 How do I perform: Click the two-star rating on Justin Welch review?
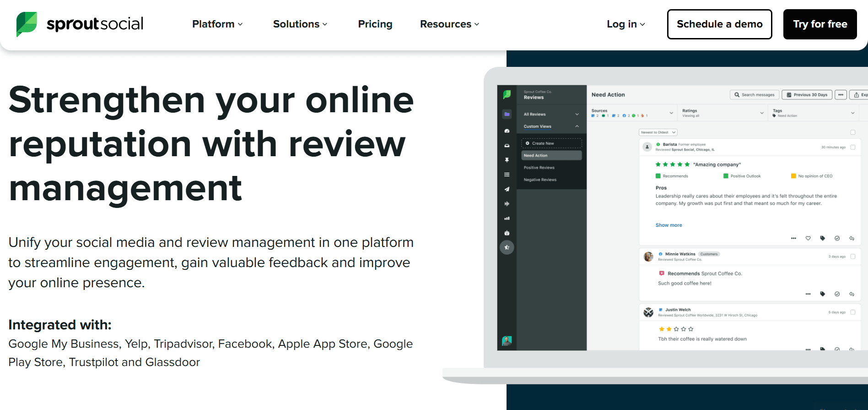676,329
